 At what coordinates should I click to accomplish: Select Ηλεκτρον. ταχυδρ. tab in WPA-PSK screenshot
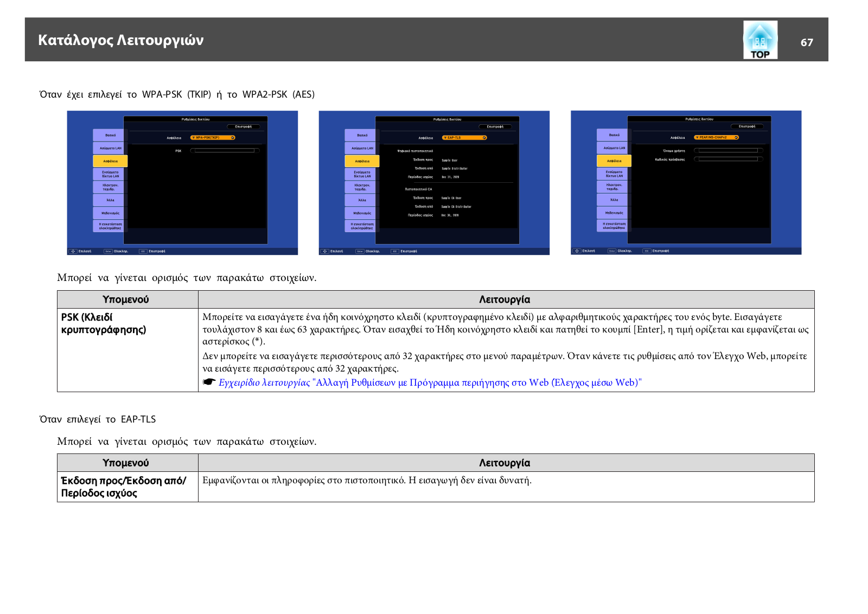click(110, 187)
